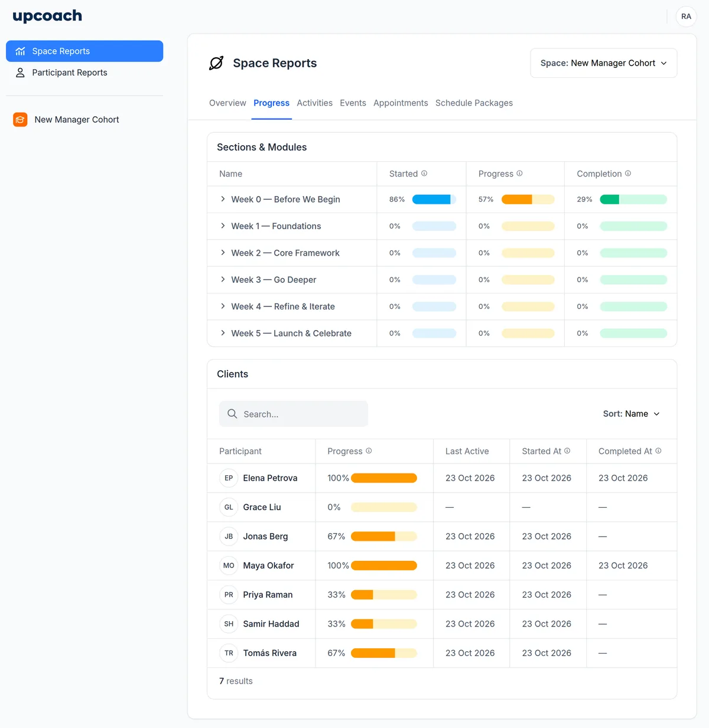This screenshot has height=728, width=709.
Task: Click the info icon next to Completion
Action: point(628,174)
